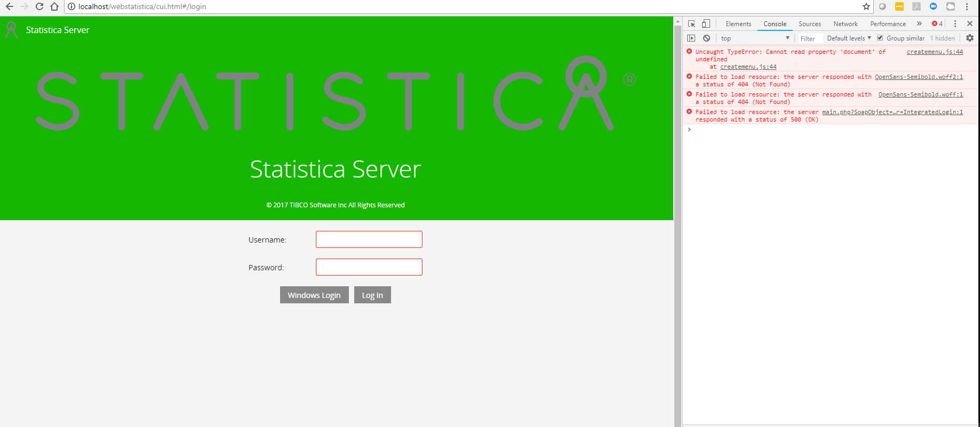Bookmark this page with the star icon
Viewport: 980px width, 427px height.
point(866,6)
